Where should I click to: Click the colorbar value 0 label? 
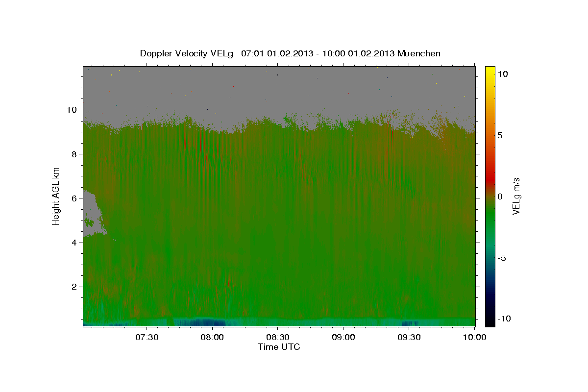click(x=501, y=196)
